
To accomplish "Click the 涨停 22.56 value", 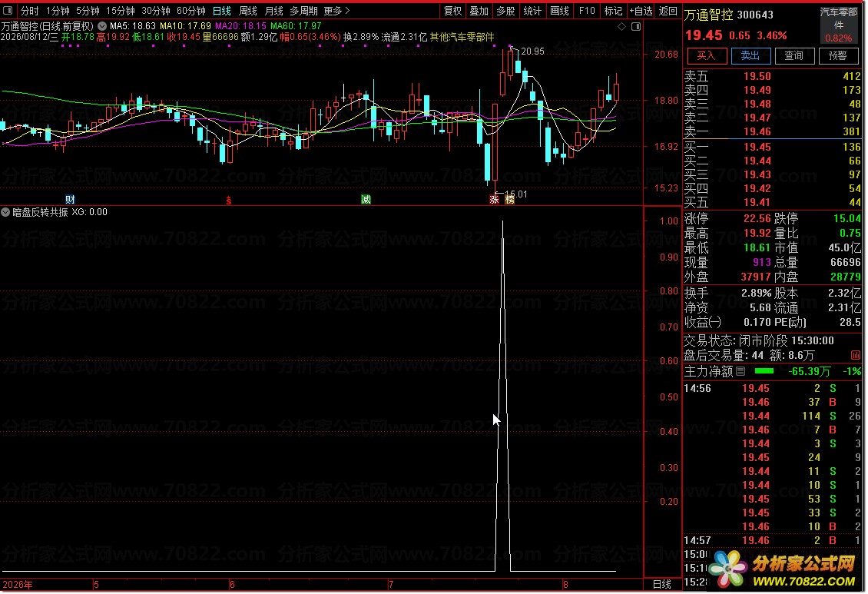I will tap(757, 219).
